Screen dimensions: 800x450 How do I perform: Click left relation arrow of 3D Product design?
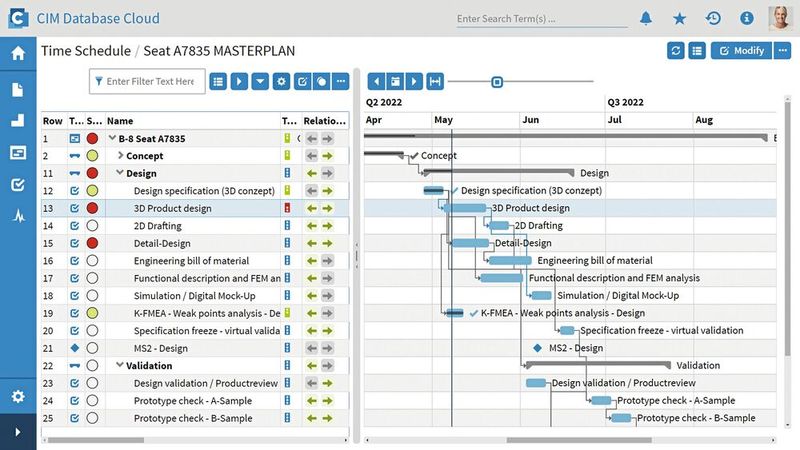click(312, 208)
